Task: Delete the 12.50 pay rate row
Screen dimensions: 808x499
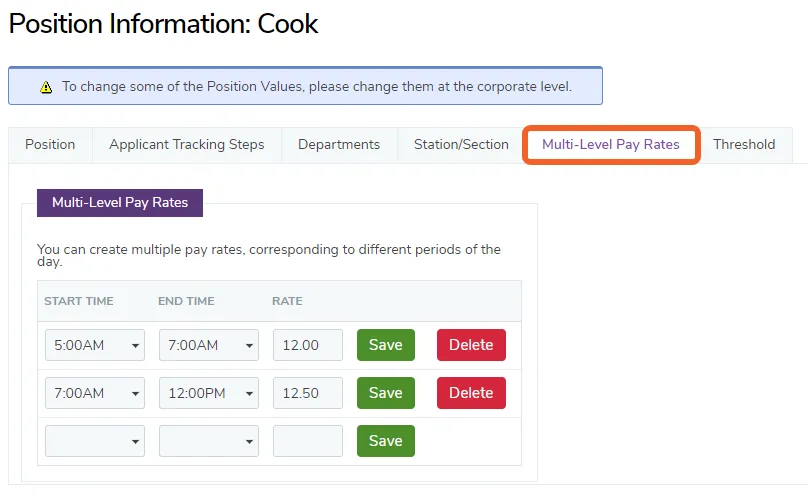Action: 471,393
